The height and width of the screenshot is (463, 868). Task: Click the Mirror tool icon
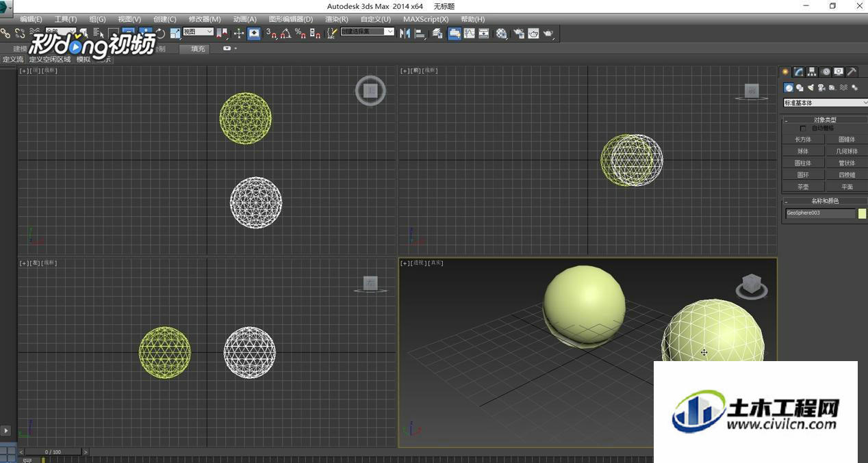pos(405,33)
